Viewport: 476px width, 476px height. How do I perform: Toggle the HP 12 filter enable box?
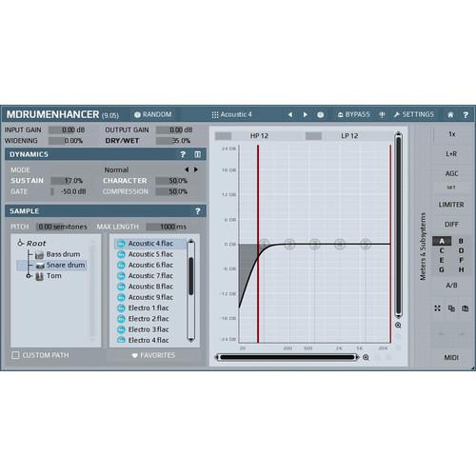[223, 136]
